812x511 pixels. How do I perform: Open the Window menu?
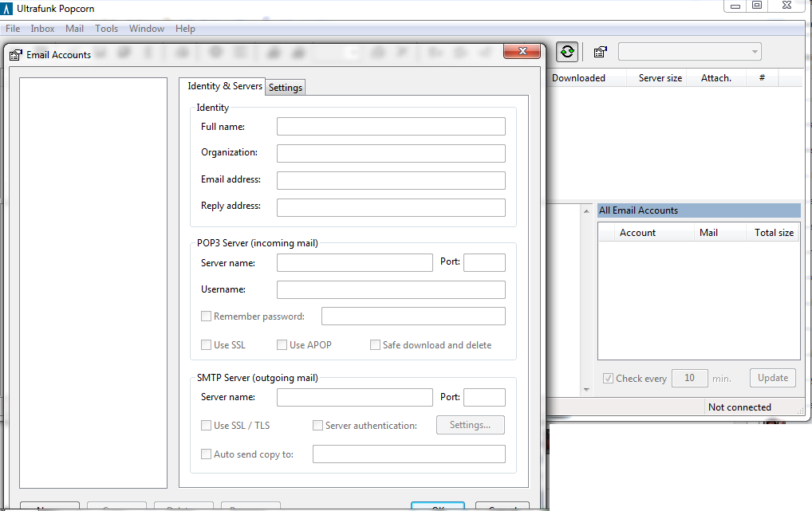pos(147,29)
